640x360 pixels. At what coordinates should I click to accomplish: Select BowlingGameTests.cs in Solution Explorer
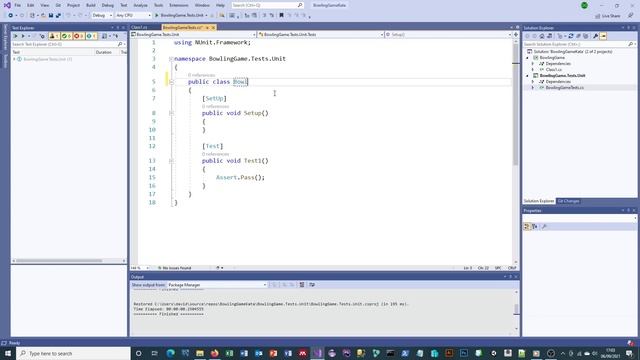point(564,88)
